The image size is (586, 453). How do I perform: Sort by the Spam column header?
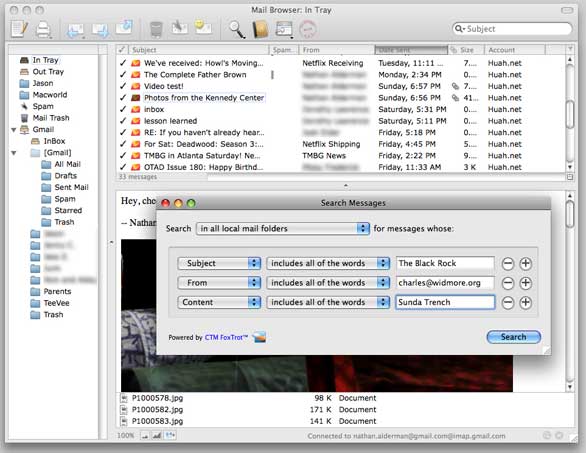[284, 50]
